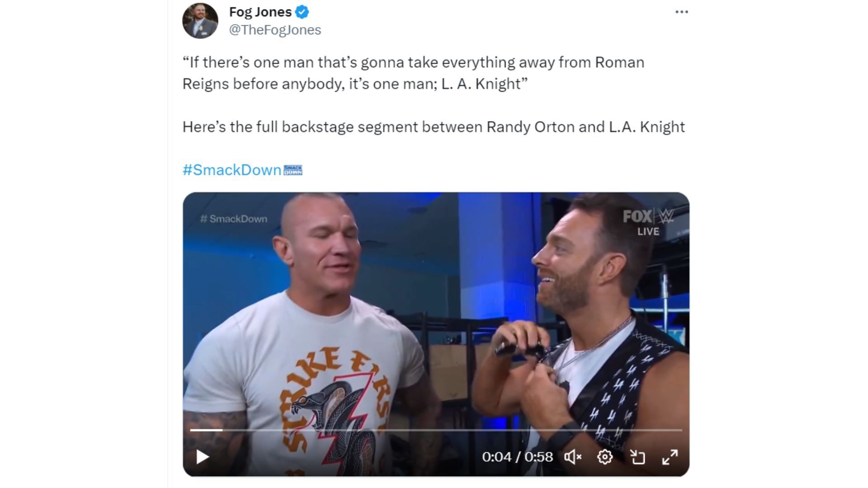868x488 pixels.
Task: Expand video to fullscreen
Action: [x=670, y=457]
